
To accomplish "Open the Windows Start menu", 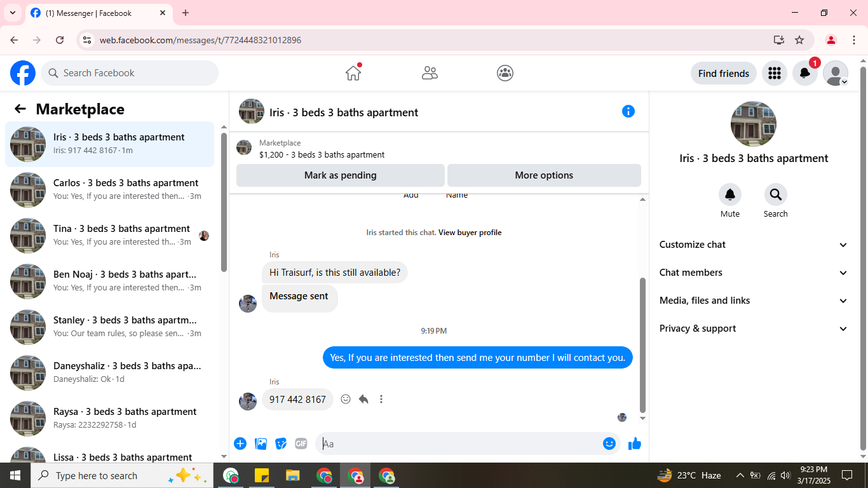I will point(15,475).
